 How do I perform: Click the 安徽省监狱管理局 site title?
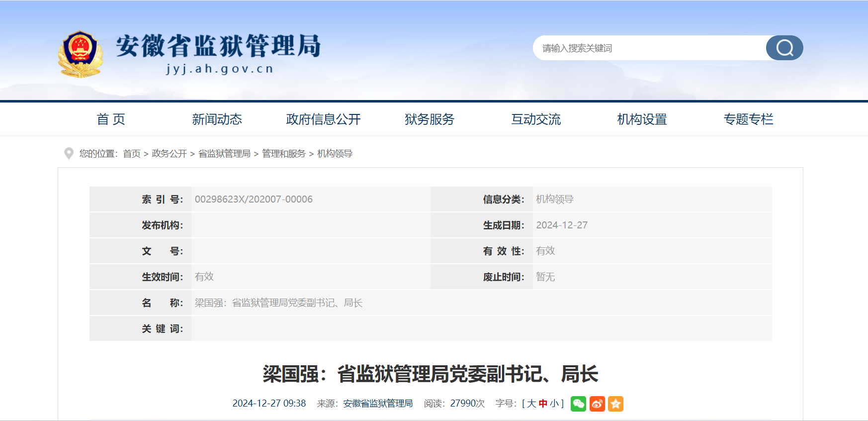218,46
